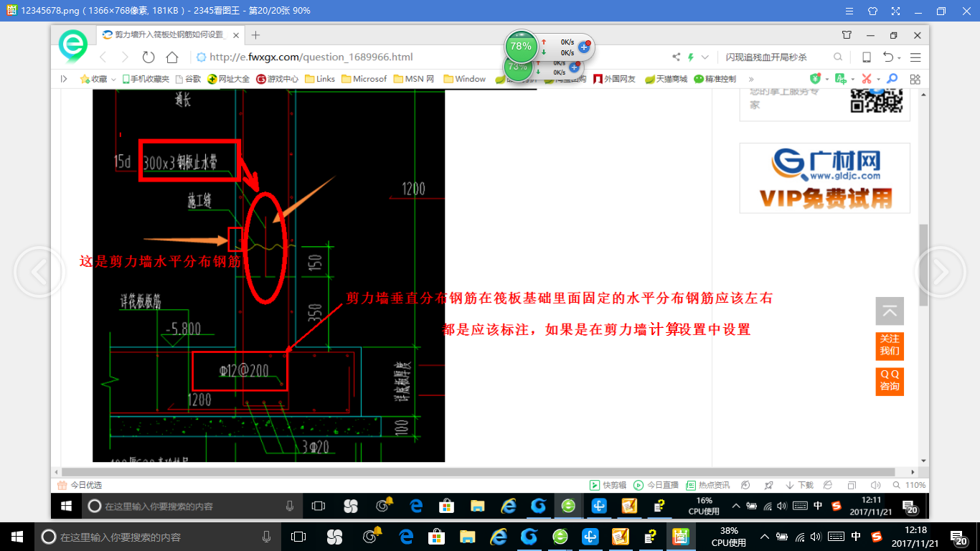Show the next image with the right arrow
Screen dimensions: 980x551
tap(940, 272)
